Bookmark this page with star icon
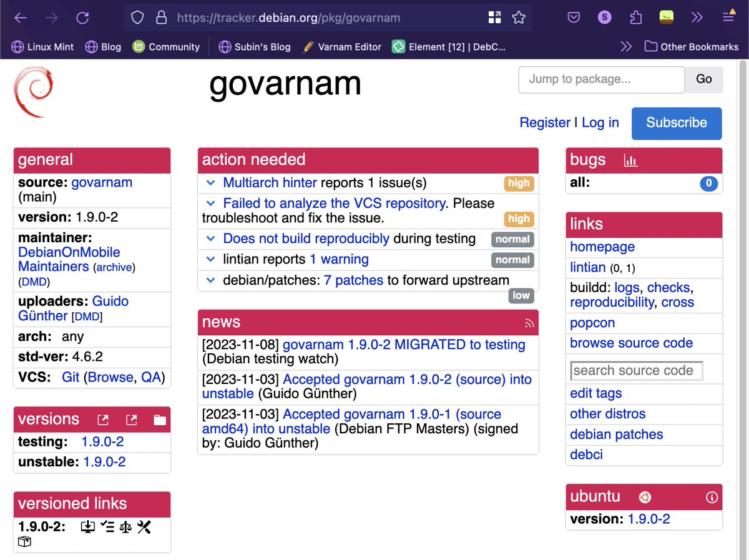Viewport: 749px width, 560px height. click(x=519, y=17)
